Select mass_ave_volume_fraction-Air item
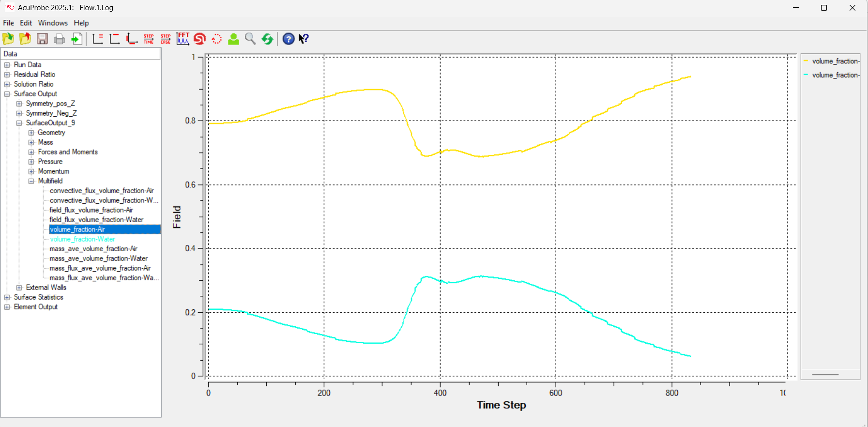The width and height of the screenshot is (868, 427). click(93, 249)
